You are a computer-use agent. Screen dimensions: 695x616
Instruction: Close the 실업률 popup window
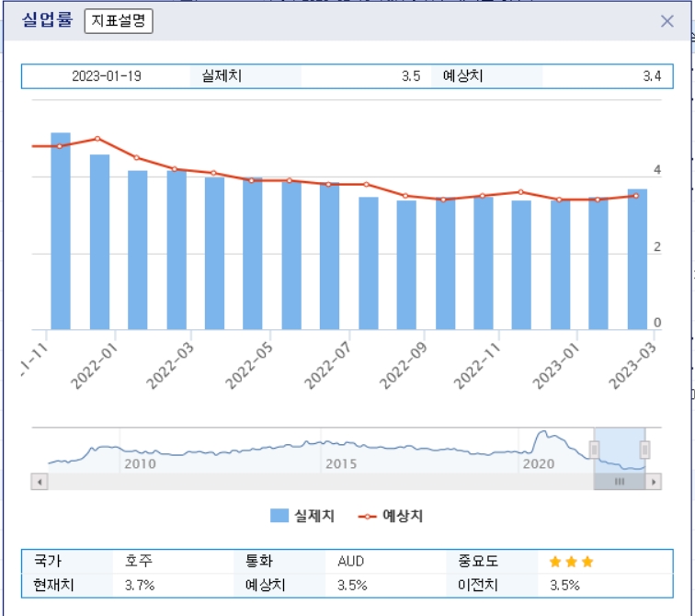pyautogui.click(x=667, y=21)
